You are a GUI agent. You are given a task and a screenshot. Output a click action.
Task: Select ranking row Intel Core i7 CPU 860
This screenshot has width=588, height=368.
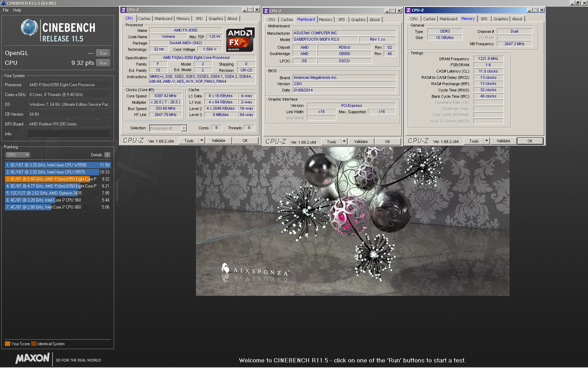click(x=58, y=207)
